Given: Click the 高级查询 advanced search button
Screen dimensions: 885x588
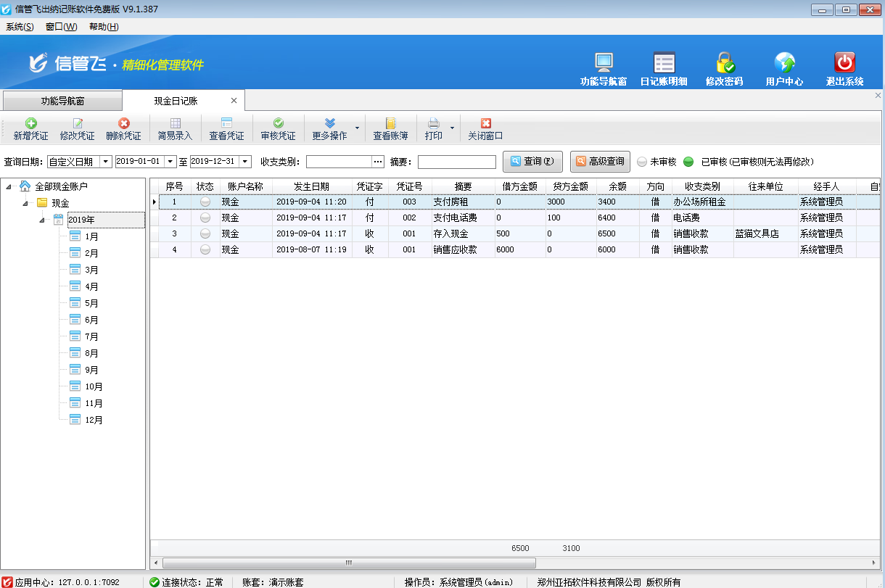Looking at the screenshot, I should coord(600,161).
